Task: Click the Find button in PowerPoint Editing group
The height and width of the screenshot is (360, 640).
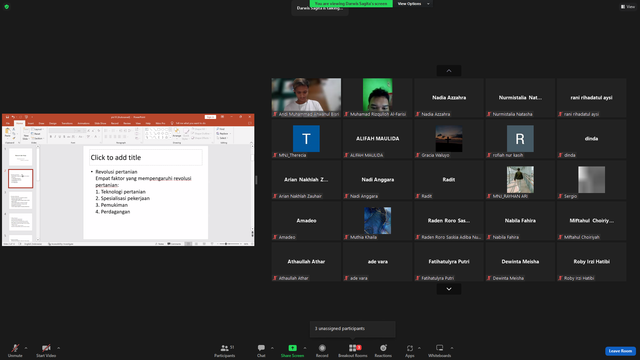Action: click(222, 129)
